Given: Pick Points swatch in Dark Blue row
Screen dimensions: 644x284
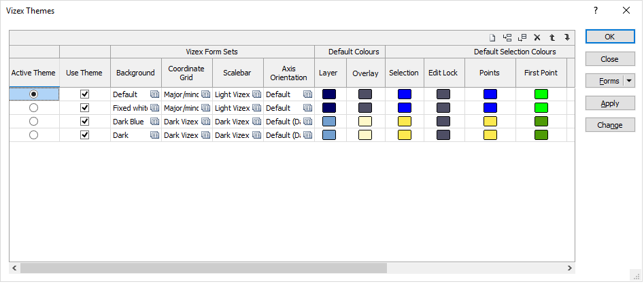Looking at the screenshot, I should 490,122.
